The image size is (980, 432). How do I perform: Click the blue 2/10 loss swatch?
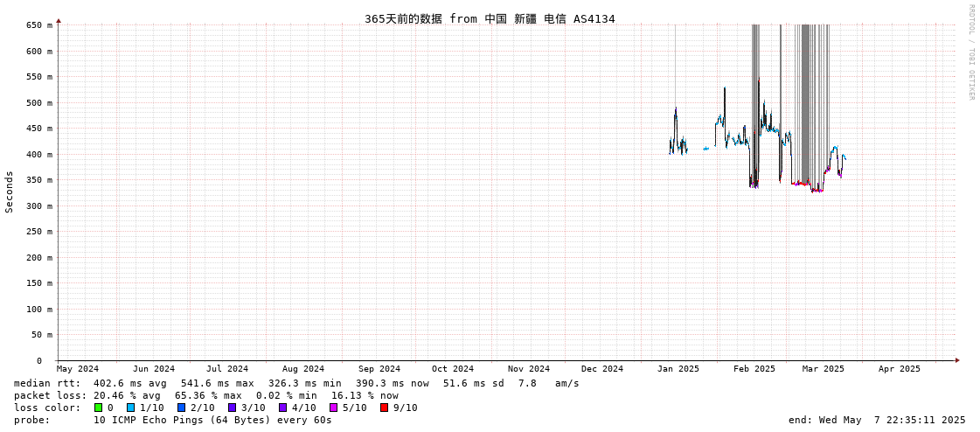pos(181,408)
